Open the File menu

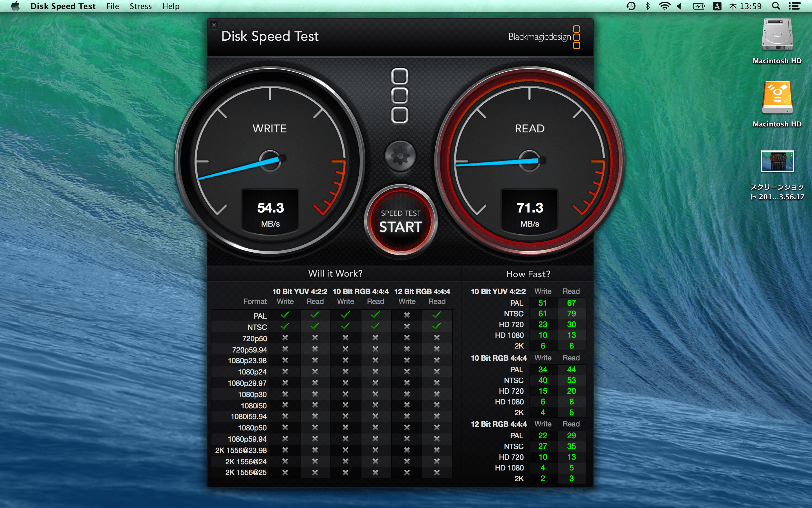coord(112,6)
